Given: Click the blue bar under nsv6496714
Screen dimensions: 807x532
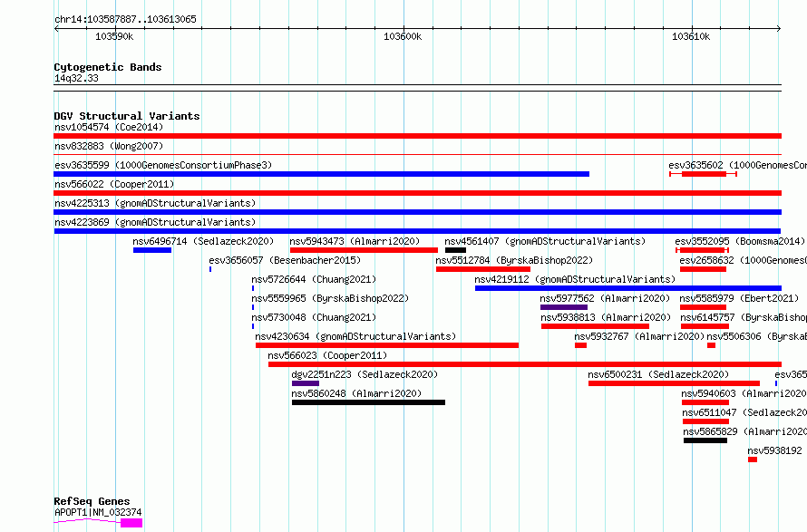Looking at the screenshot, I should 152,250.
